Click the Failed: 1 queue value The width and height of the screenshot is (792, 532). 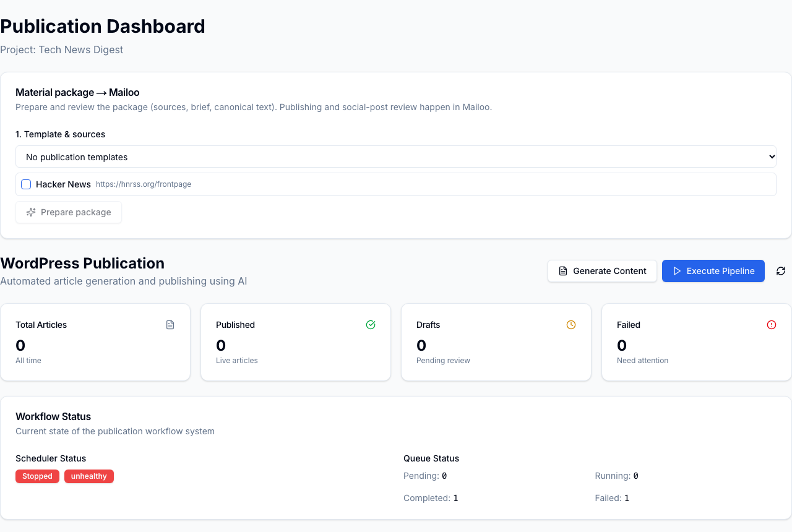tap(612, 498)
